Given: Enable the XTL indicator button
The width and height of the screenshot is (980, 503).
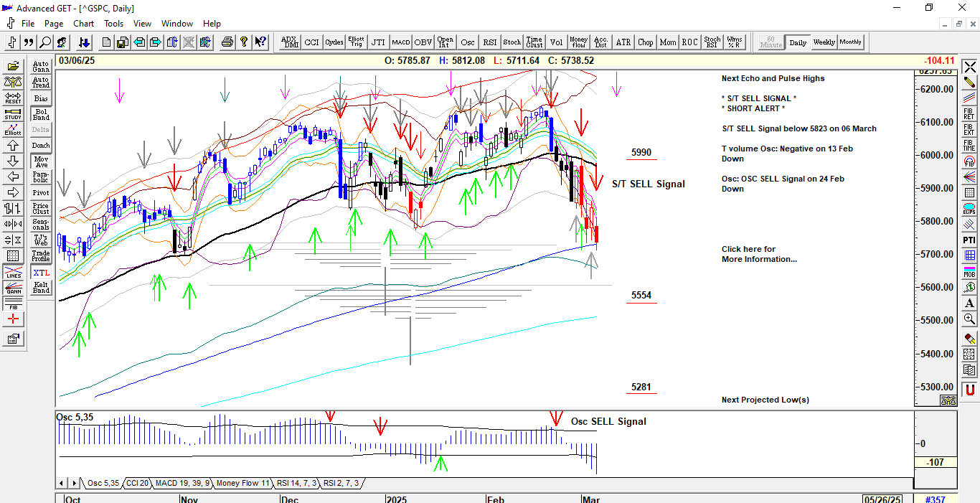Looking at the screenshot, I should pos(41,272).
